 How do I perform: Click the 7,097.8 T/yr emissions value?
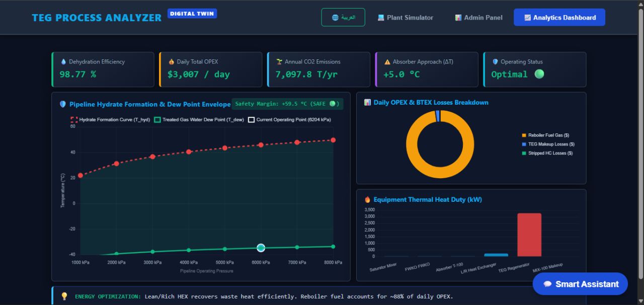point(307,74)
